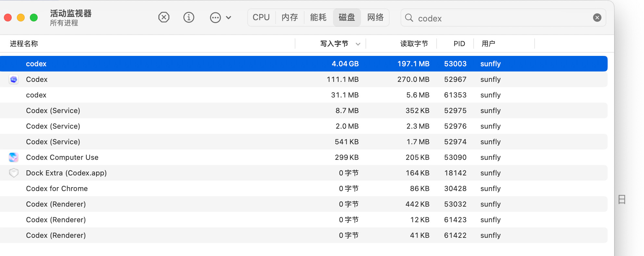Click the 442 KB read bytes value

417,204
